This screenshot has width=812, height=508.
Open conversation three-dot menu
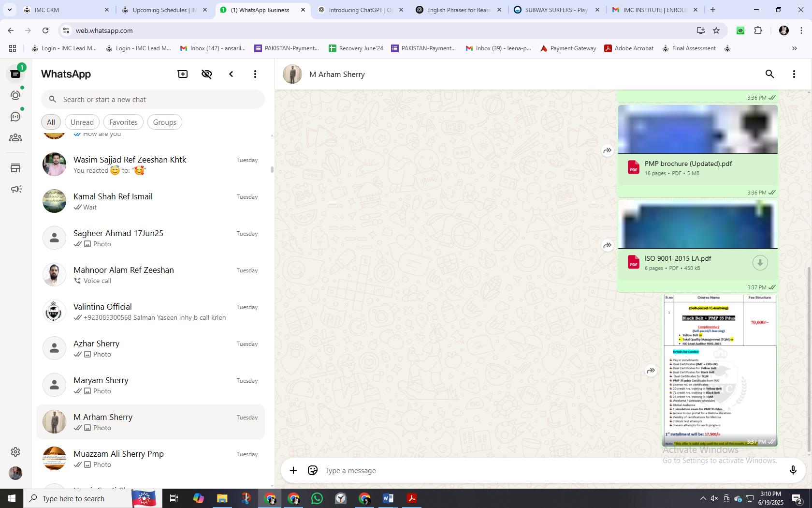coord(794,74)
